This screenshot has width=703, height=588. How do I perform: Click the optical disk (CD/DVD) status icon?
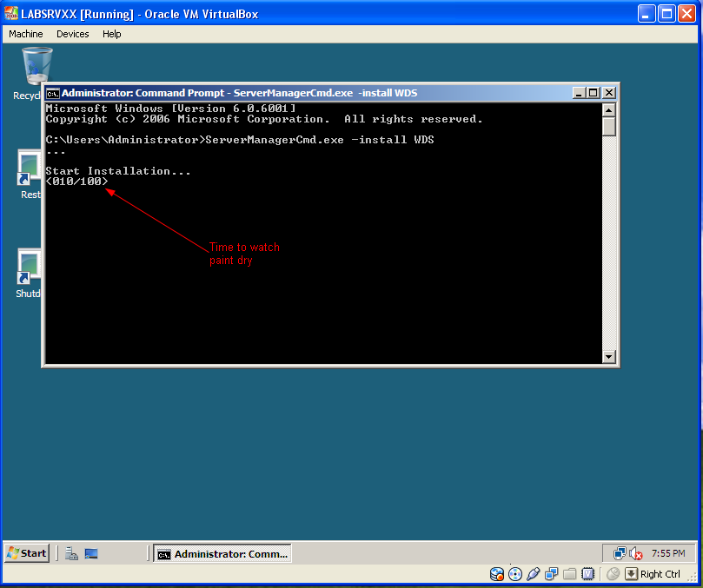[x=515, y=574]
